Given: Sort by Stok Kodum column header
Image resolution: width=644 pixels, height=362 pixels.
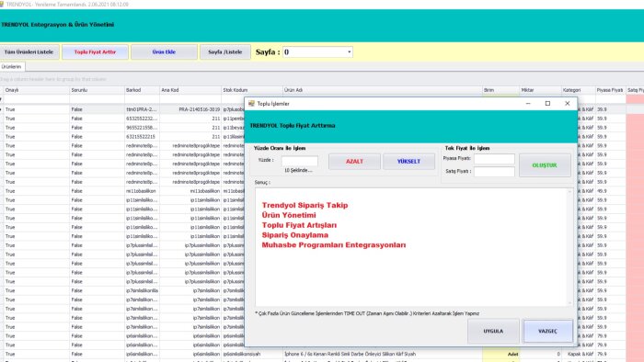Looking at the screenshot, I should pos(252,90).
